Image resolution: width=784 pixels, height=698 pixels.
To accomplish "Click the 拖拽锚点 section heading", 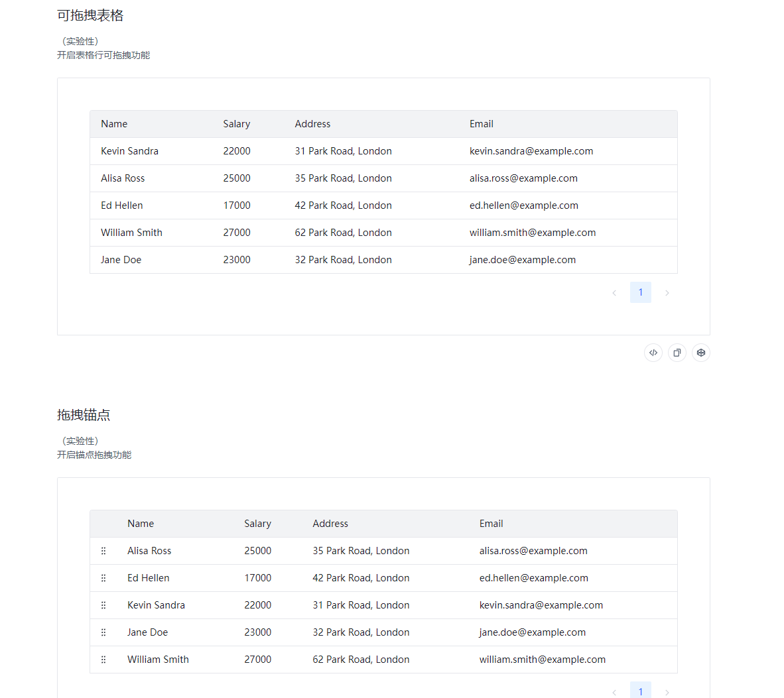I will (84, 415).
